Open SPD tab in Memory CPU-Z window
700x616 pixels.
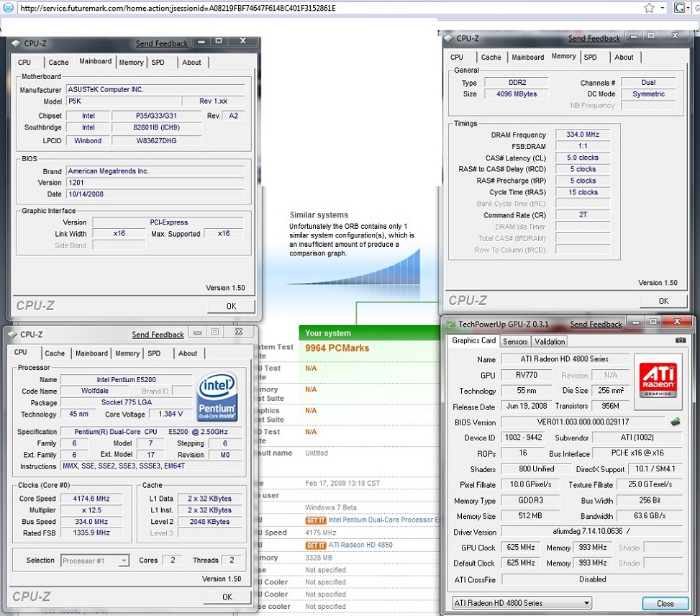pos(590,57)
